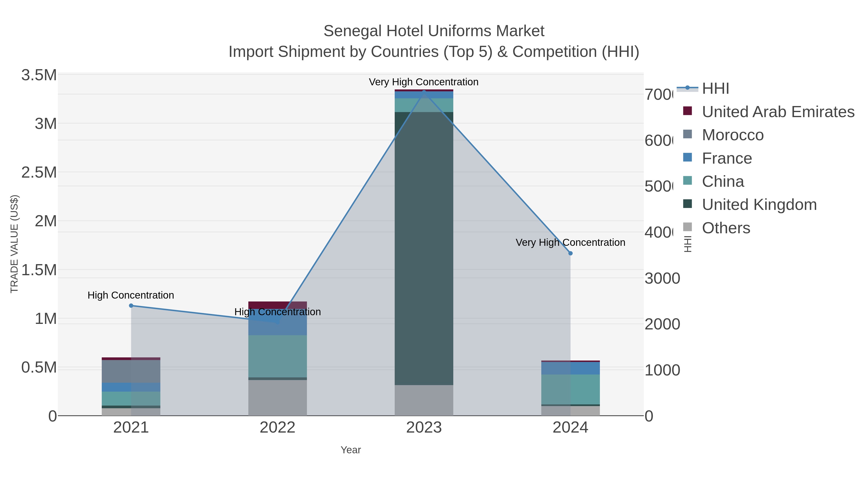Click the 1000 HHI axis tick label
868x488 pixels.
click(662, 370)
